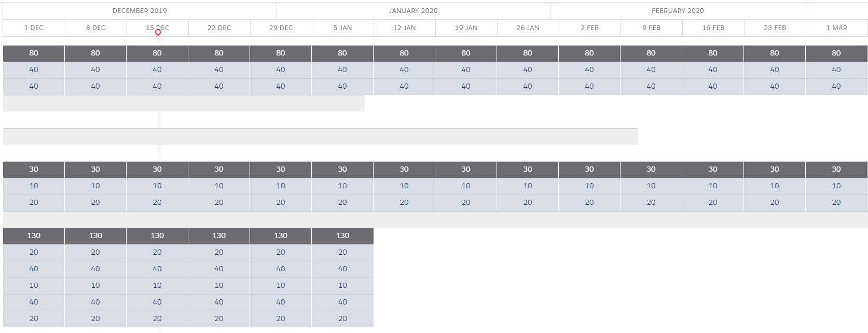
Task: Select the 130 total cell under 1 DEC
Action: (34, 235)
